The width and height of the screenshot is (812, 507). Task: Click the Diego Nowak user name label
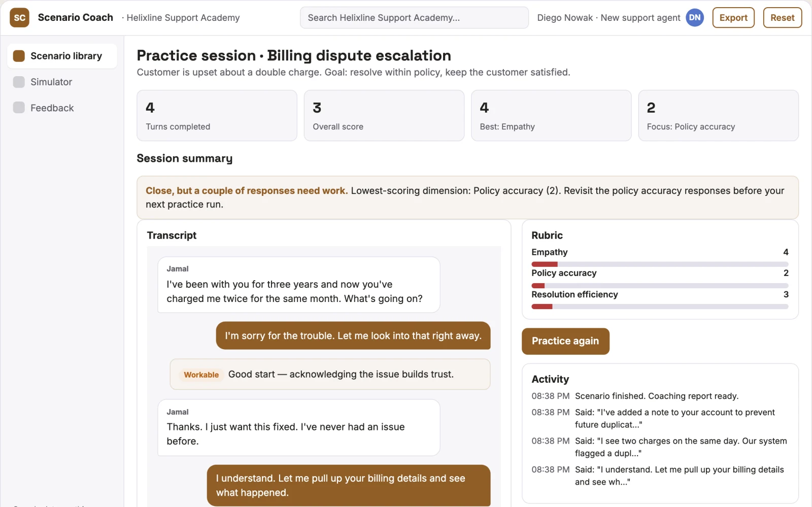tap(608, 18)
